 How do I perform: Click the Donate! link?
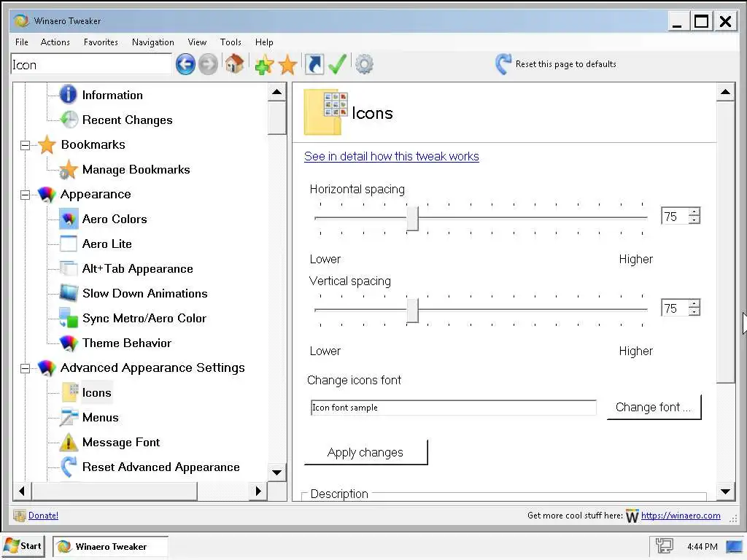43,516
